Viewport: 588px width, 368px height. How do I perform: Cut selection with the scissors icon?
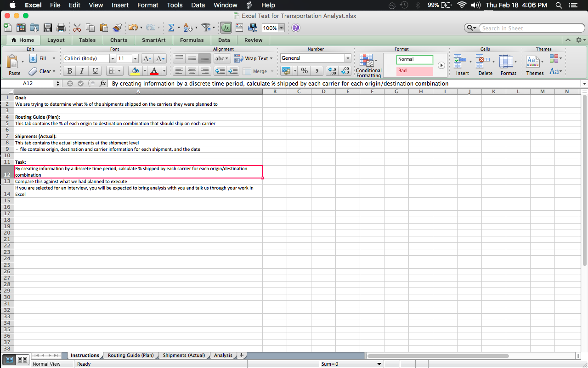(77, 28)
